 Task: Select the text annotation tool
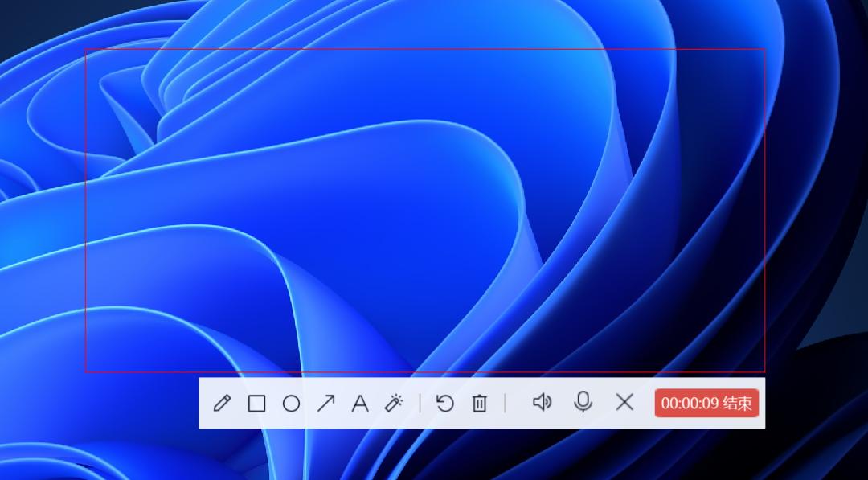(360, 403)
